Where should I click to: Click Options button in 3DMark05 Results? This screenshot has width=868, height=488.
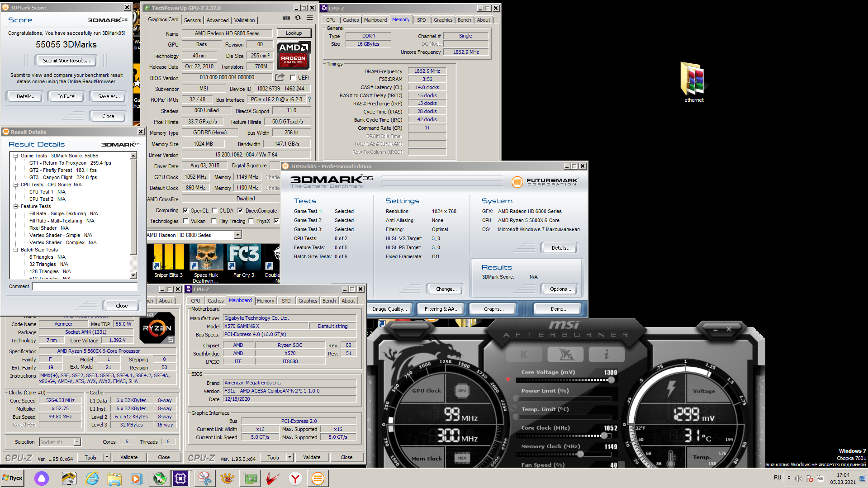(x=560, y=289)
